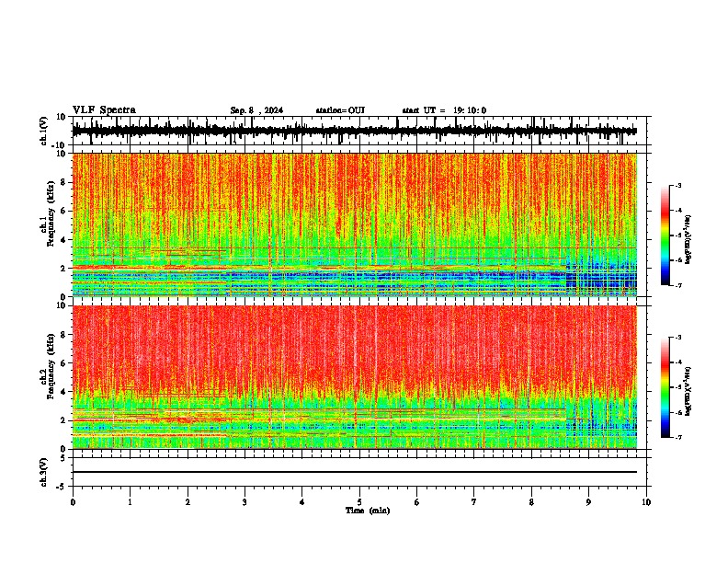The height and width of the screenshot is (563, 728).
Task: Click time axis tick label '7'
Action: click(x=474, y=502)
